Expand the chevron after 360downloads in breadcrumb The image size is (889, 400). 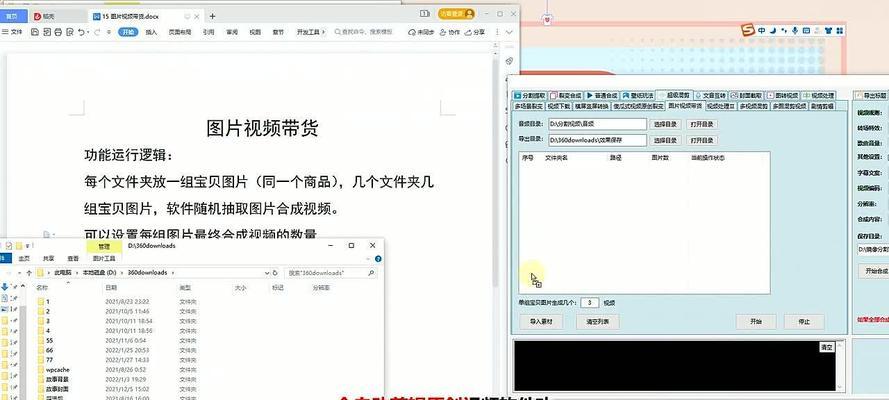172,273
